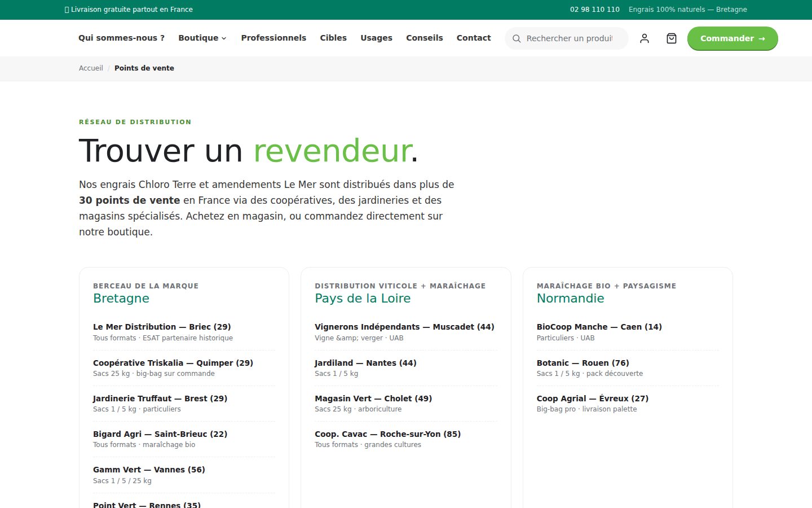Screen dimensions: 812x508
Task: Select the Pays de la Loire heading
Action: click(363, 299)
